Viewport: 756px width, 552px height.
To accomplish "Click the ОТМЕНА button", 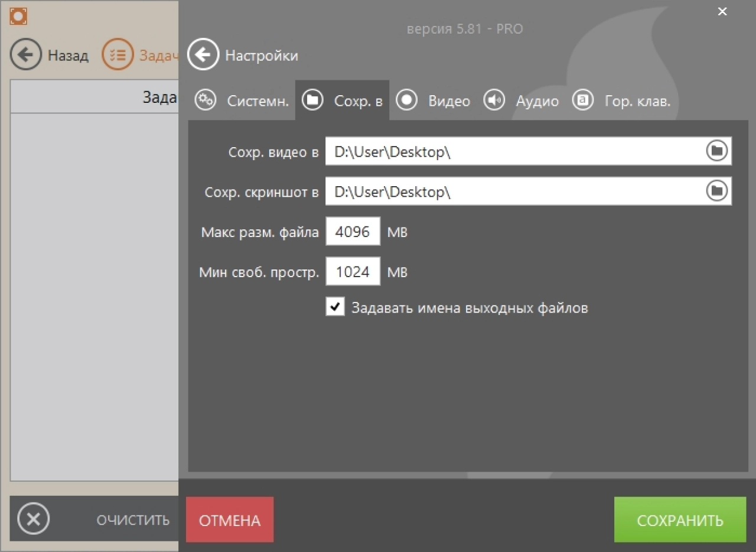I will pyautogui.click(x=230, y=519).
